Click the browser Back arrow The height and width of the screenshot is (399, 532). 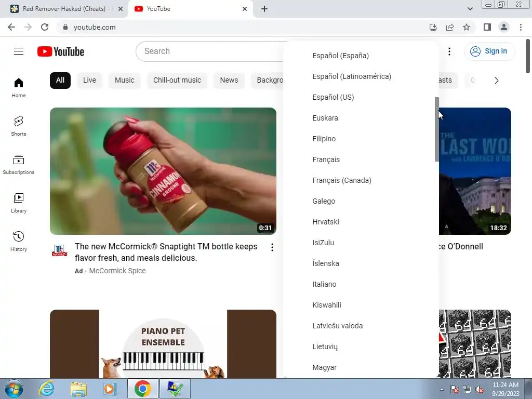click(x=11, y=27)
